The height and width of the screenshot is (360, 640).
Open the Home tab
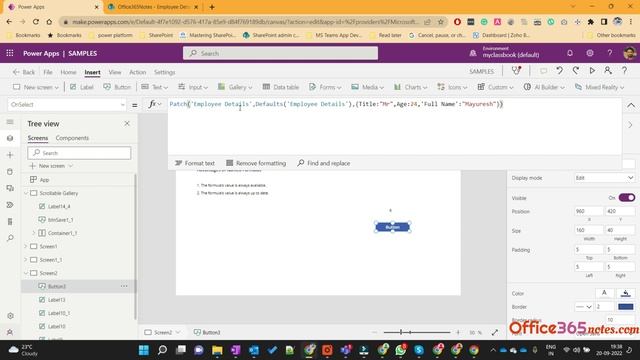[68, 72]
